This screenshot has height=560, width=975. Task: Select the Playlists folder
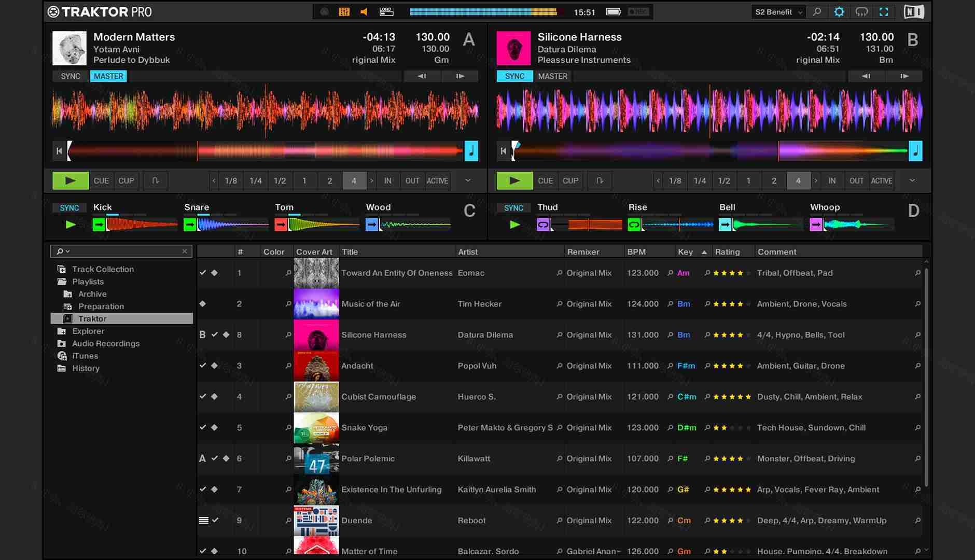click(x=88, y=282)
